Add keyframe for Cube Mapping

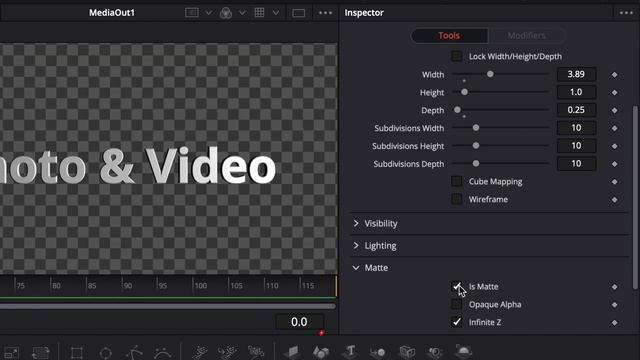pos(614,182)
